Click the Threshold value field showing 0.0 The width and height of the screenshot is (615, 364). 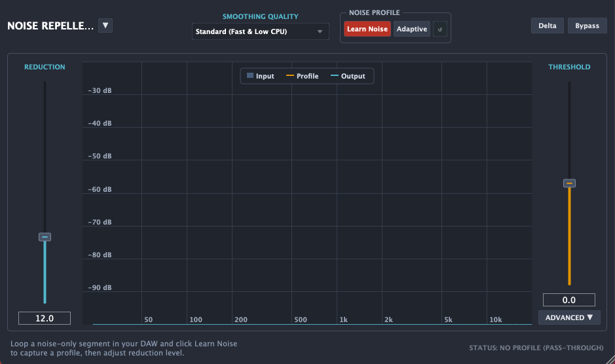point(568,300)
